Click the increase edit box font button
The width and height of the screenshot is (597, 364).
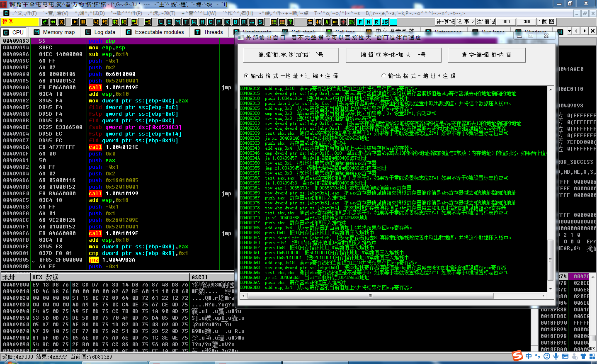pyautogui.click(x=393, y=55)
